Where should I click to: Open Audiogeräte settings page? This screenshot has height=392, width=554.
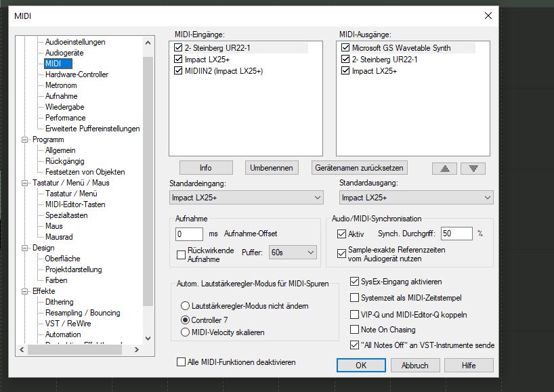(x=64, y=53)
